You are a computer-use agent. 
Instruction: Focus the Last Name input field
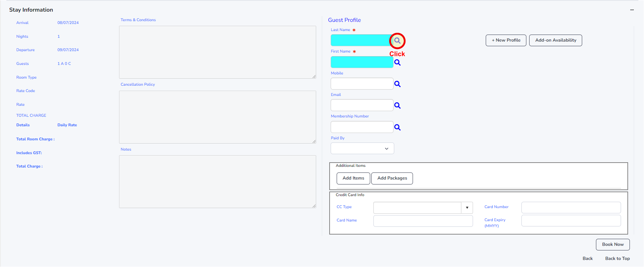[x=362, y=40]
